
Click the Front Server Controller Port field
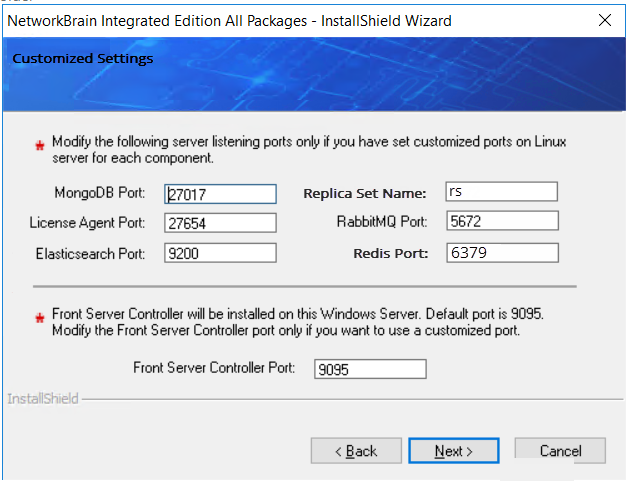pyautogui.click(x=370, y=369)
